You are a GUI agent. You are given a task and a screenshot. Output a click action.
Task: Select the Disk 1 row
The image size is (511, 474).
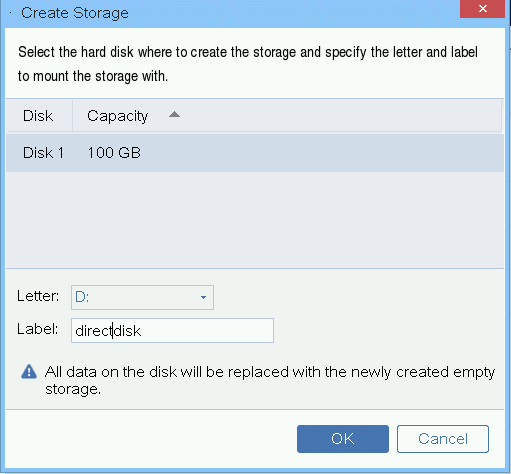click(255, 153)
